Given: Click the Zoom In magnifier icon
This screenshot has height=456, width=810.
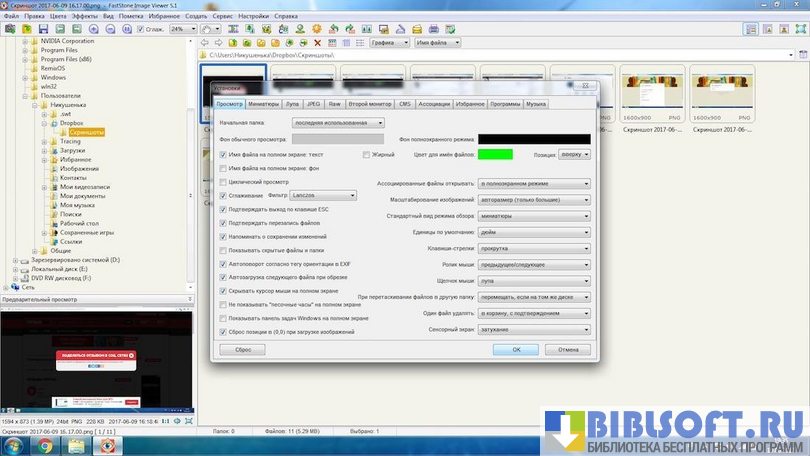Looking at the screenshot, I should [93, 29].
